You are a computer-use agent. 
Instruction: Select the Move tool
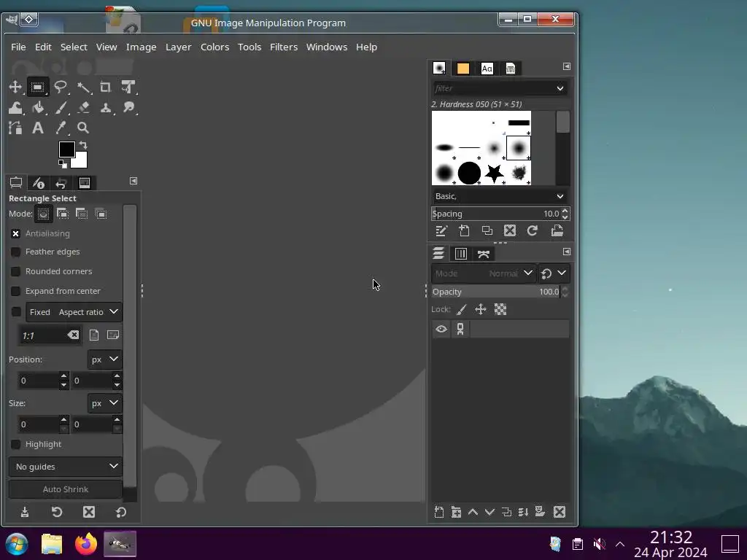pyautogui.click(x=15, y=87)
